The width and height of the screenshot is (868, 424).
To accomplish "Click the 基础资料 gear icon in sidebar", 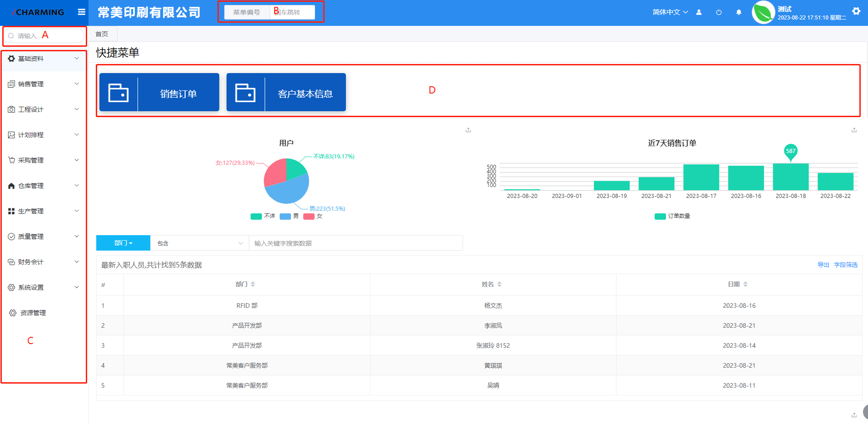I will 11,59.
